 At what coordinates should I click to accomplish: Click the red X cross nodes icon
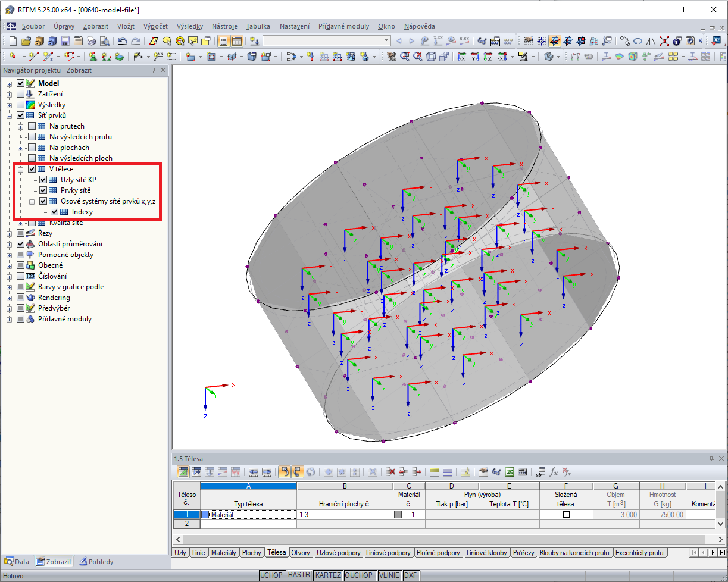(x=664, y=41)
